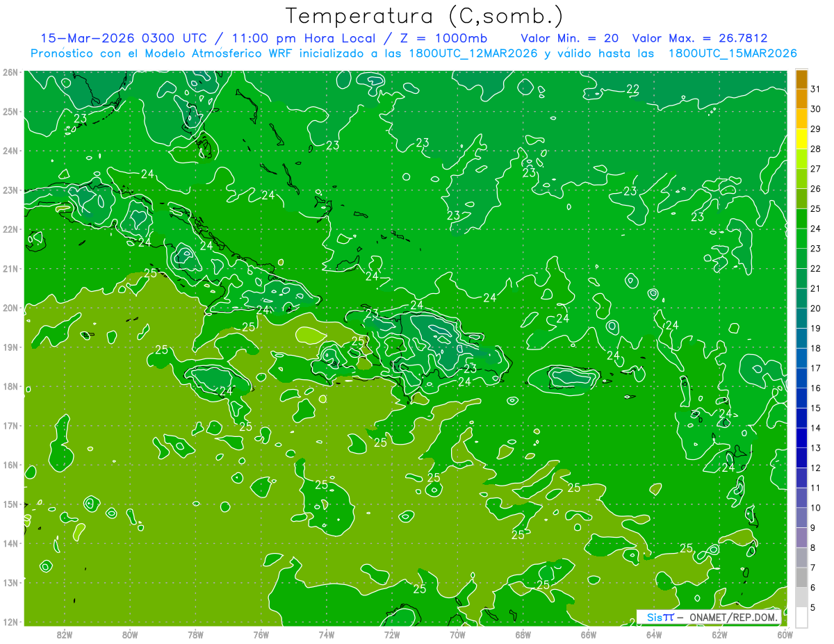Click the '14N' latitude axis label
834x644 pixels.
coord(10,543)
